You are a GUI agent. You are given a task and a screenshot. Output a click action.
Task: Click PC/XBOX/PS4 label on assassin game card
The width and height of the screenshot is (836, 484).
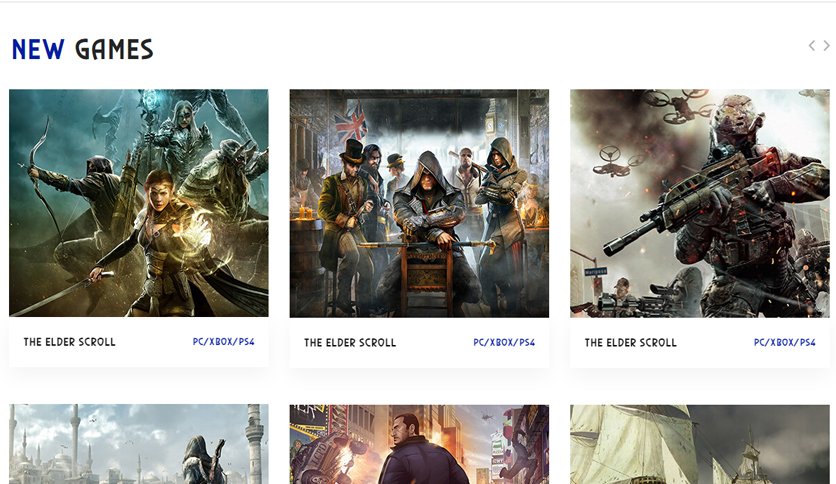tap(504, 342)
